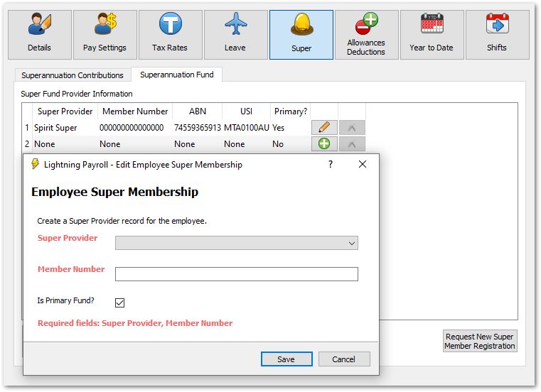Switch to Superannuation Fund tab
The height and width of the screenshot is (392, 541).
pos(176,75)
